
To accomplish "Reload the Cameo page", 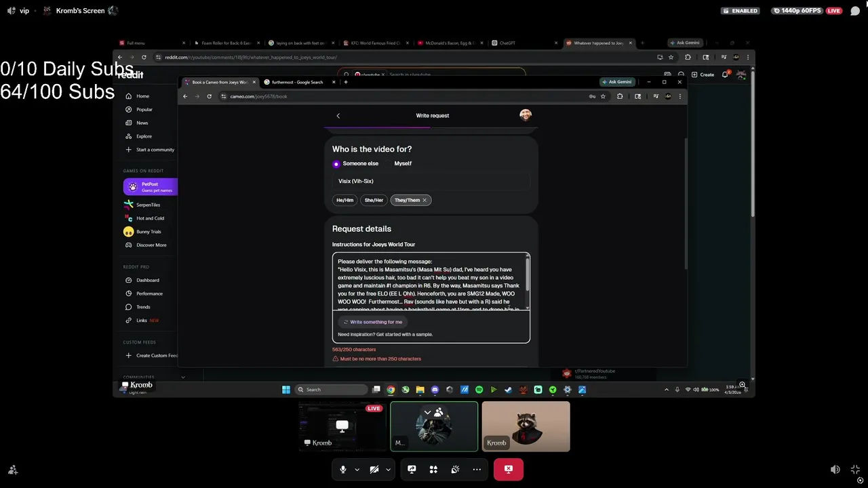I will [209, 96].
